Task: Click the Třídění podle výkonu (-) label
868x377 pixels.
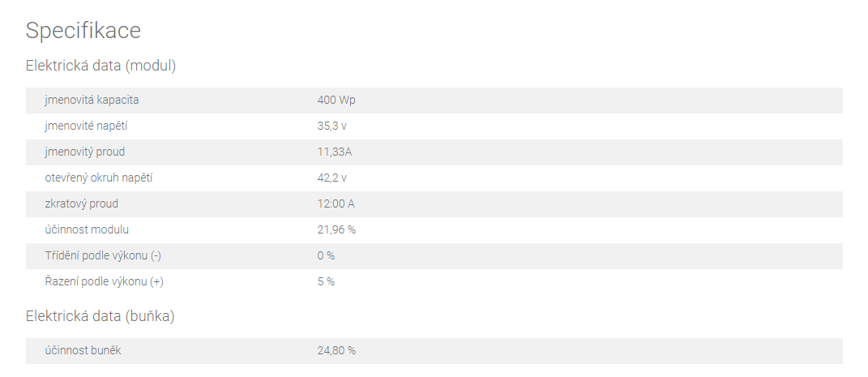Action: tap(103, 255)
